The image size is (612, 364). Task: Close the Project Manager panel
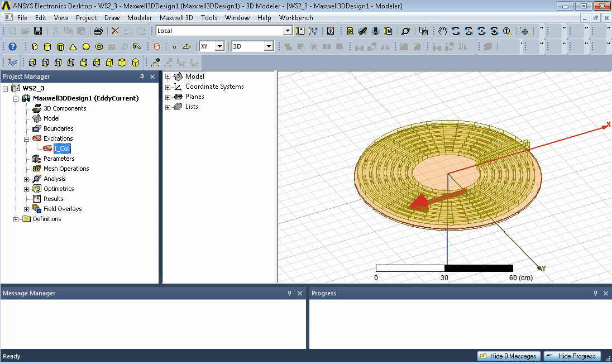pyautogui.click(x=152, y=76)
